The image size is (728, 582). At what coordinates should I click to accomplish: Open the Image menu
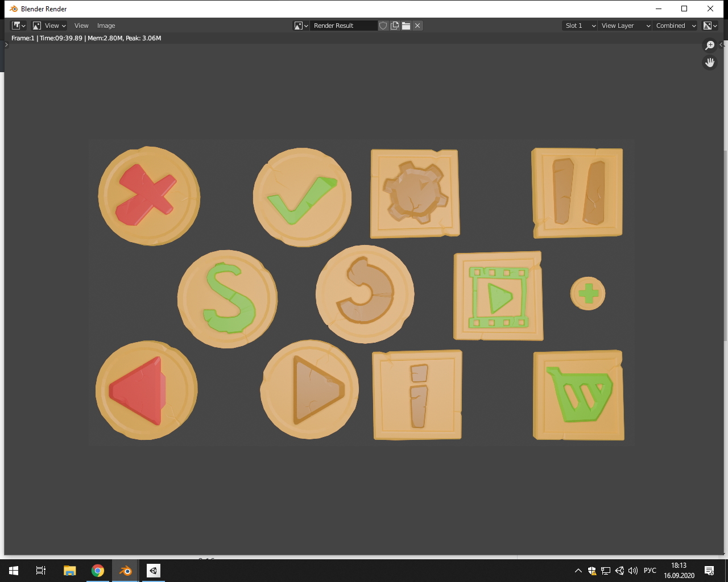point(106,26)
